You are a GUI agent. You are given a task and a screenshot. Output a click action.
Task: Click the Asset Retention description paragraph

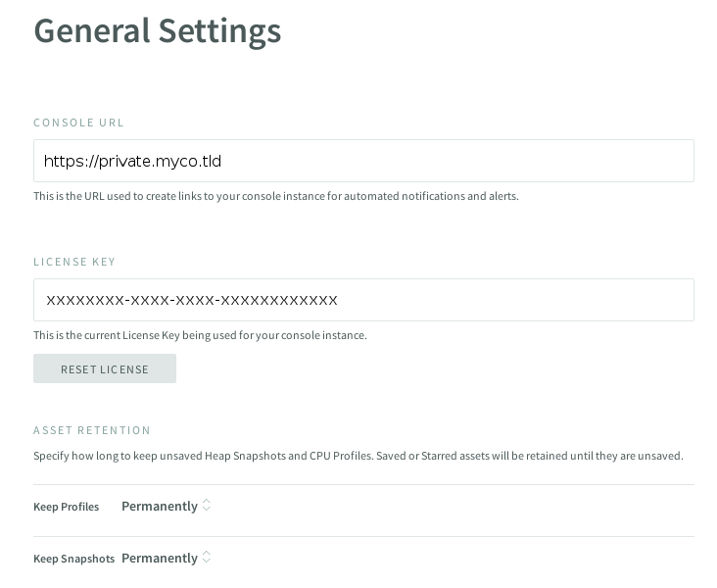click(358, 456)
